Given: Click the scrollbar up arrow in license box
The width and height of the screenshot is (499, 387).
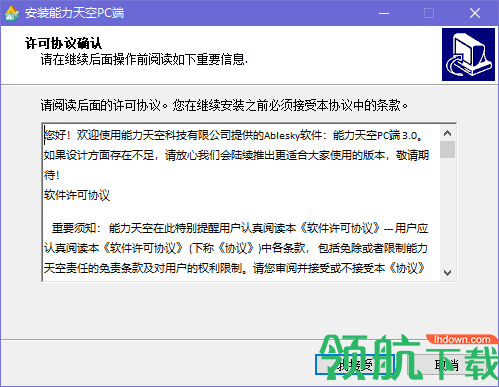Looking at the screenshot, I should tap(447, 133).
